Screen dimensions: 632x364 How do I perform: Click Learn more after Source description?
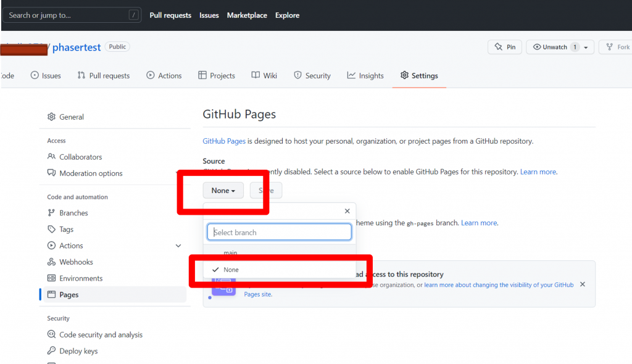(538, 172)
